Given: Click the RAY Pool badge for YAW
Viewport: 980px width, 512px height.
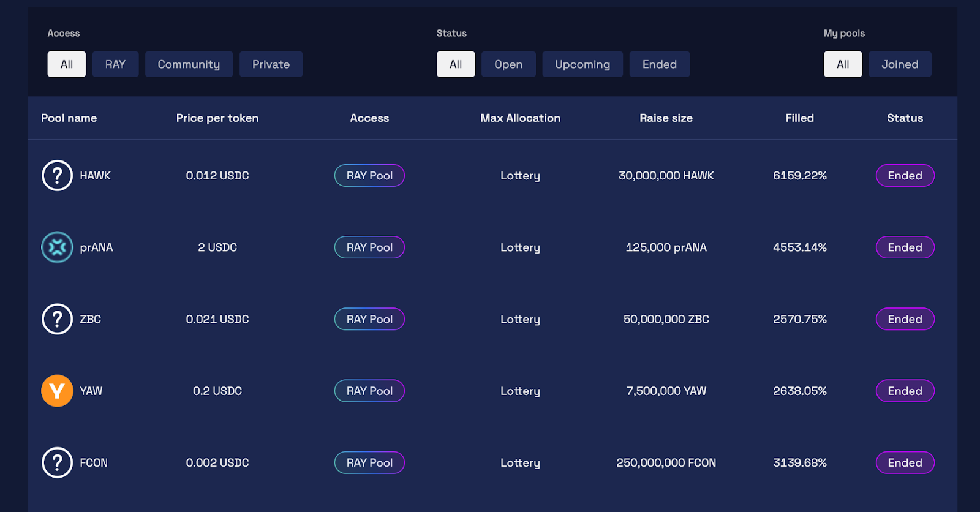Looking at the screenshot, I should coord(369,391).
